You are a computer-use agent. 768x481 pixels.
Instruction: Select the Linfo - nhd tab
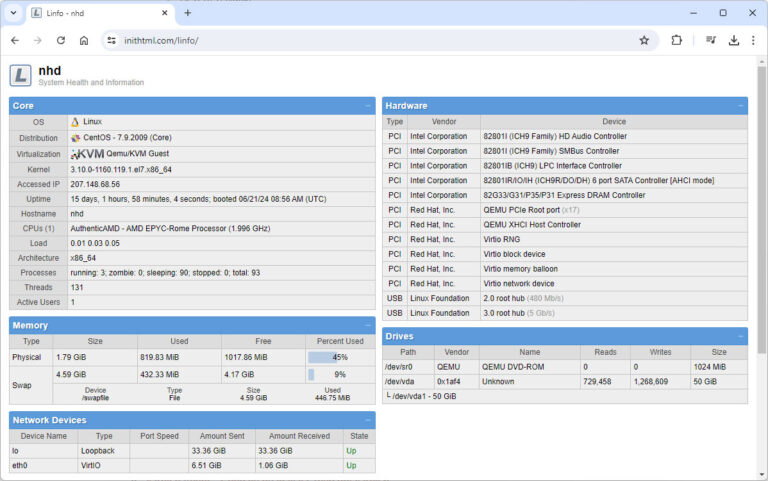pos(100,14)
